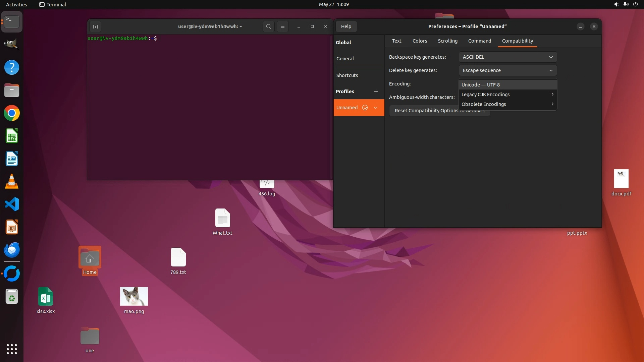Viewport: 644px width, 362px height.
Task: Open Visual Studio Code from dock
Action: [x=12, y=204]
